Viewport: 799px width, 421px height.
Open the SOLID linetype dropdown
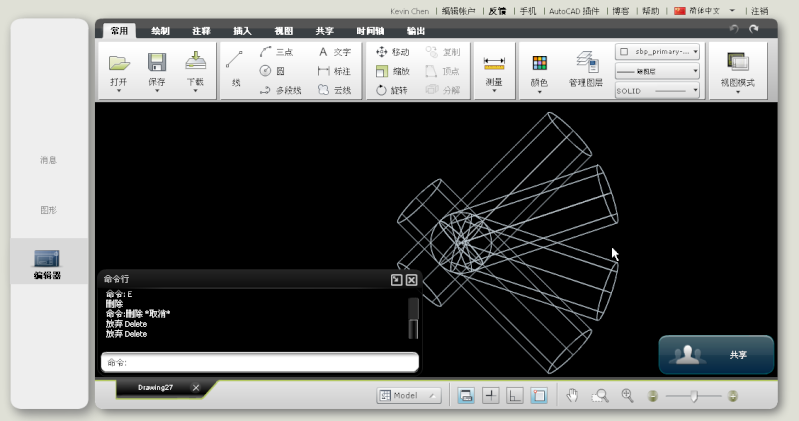(657, 91)
